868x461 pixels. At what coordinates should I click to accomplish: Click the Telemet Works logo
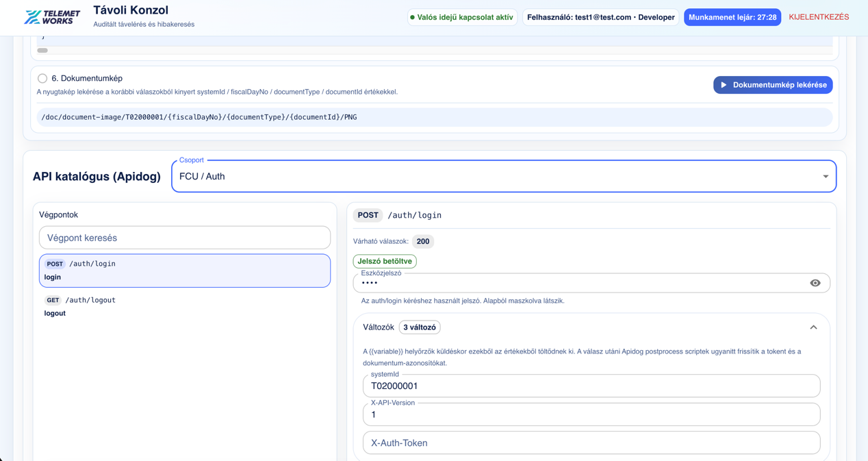click(x=52, y=17)
